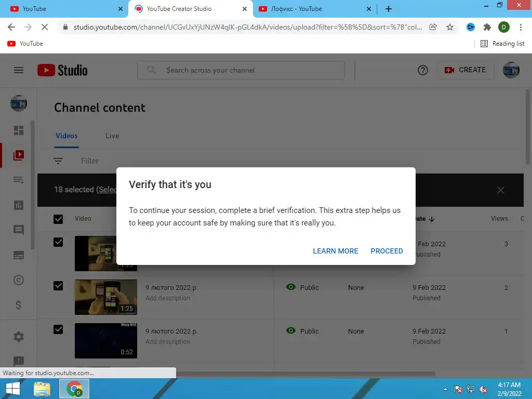This screenshot has width=532, height=399.
Task: Uncheck the checkbox for the 0:52 video
Action: [x=58, y=329]
